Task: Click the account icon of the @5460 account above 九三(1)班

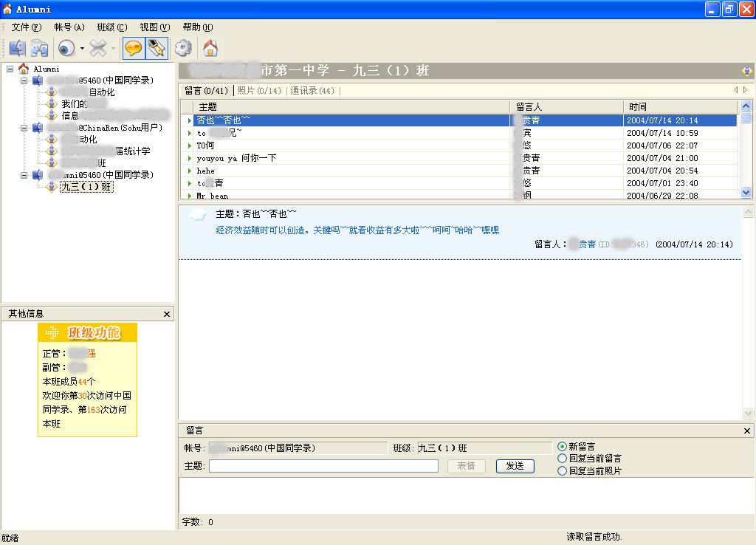Action: [x=38, y=175]
